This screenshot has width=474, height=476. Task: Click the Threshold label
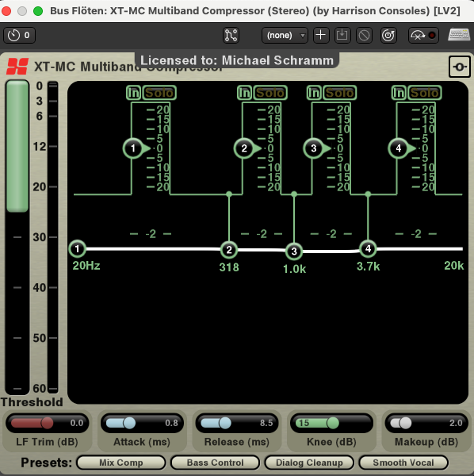coord(32,402)
